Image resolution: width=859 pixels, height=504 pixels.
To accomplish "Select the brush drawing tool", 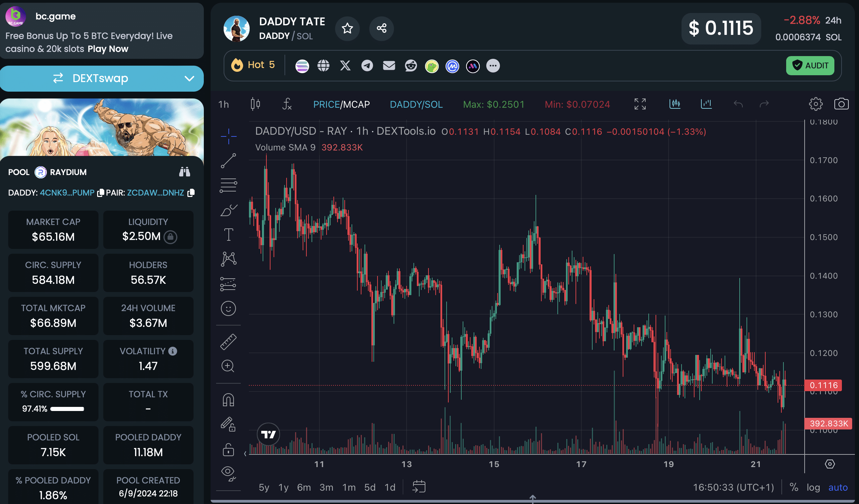I will click(228, 210).
